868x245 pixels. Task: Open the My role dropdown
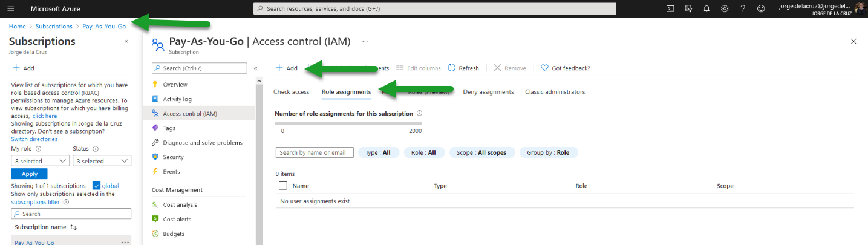(41, 161)
